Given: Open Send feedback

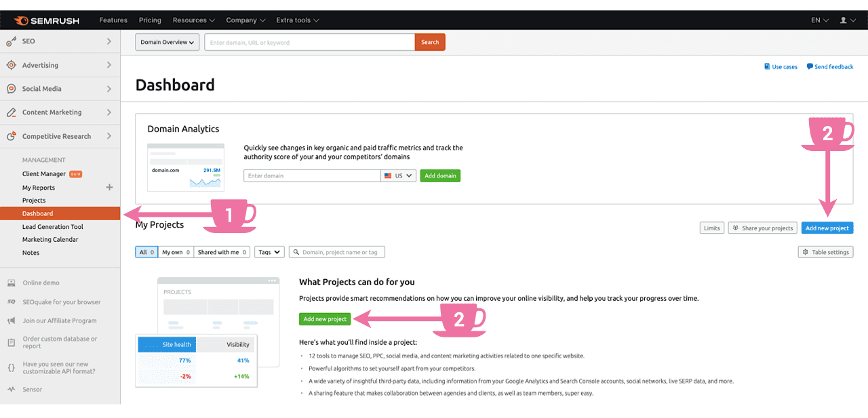Looking at the screenshot, I should tap(829, 66).
